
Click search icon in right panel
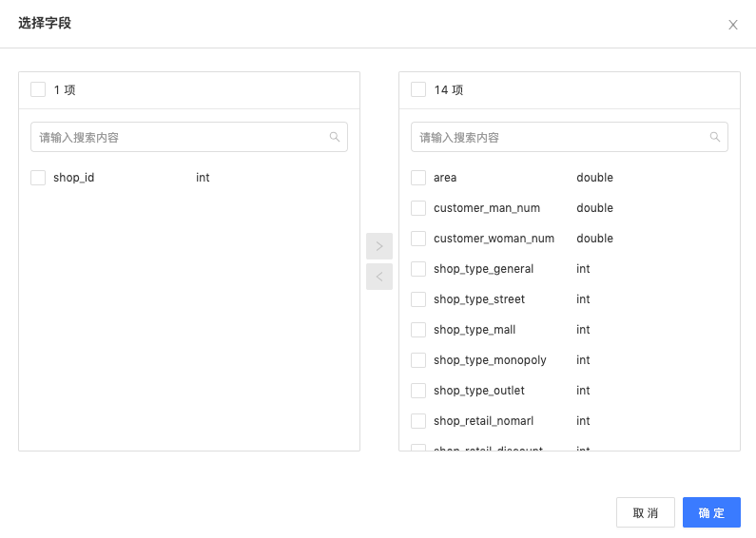coord(715,137)
